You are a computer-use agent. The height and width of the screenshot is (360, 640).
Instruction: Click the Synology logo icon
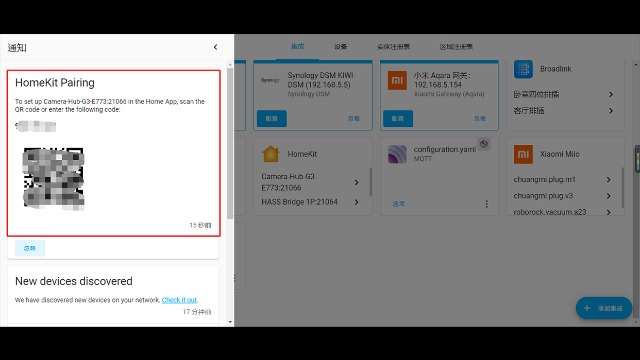click(x=270, y=80)
